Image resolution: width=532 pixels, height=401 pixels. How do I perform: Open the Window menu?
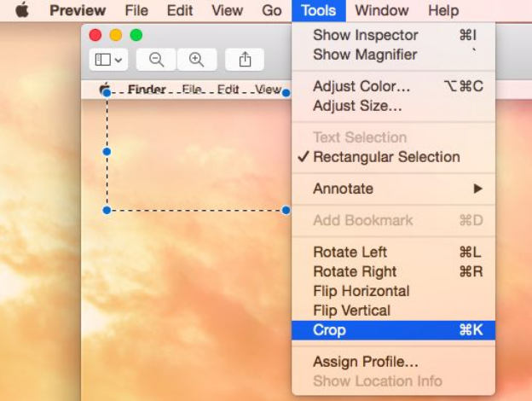point(382,10)
